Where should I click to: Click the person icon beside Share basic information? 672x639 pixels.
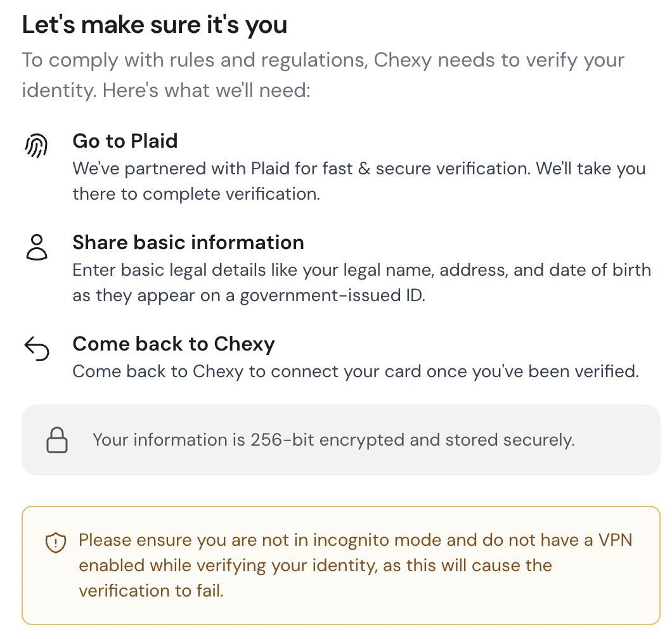pos(37,247)
